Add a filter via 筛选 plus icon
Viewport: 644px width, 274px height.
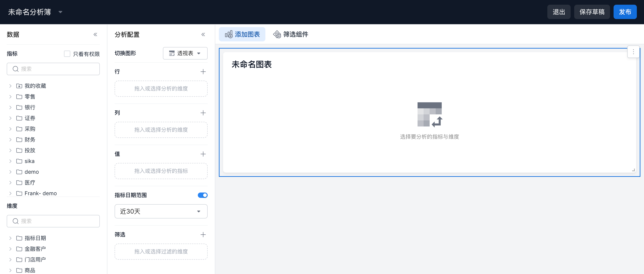click(x=203, y=235)
